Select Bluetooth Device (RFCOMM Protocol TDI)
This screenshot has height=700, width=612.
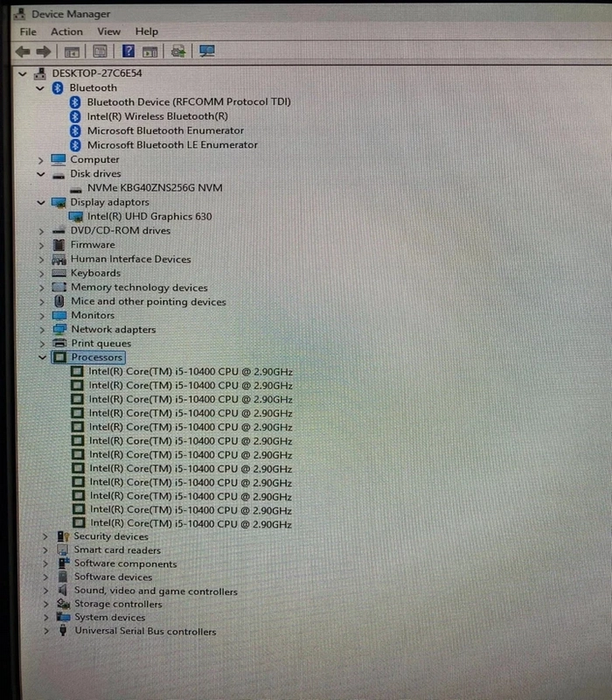click(189, 101)
